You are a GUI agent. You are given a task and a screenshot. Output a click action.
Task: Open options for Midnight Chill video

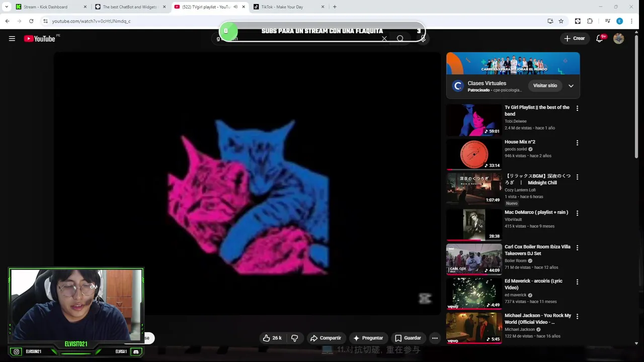tap(577, 177)
